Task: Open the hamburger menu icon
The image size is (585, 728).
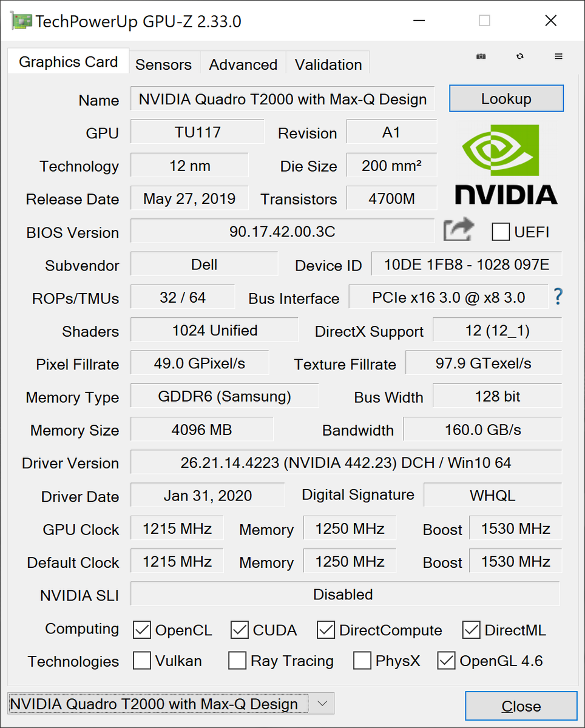Action: pyautogui.click(x=559, y=56)
